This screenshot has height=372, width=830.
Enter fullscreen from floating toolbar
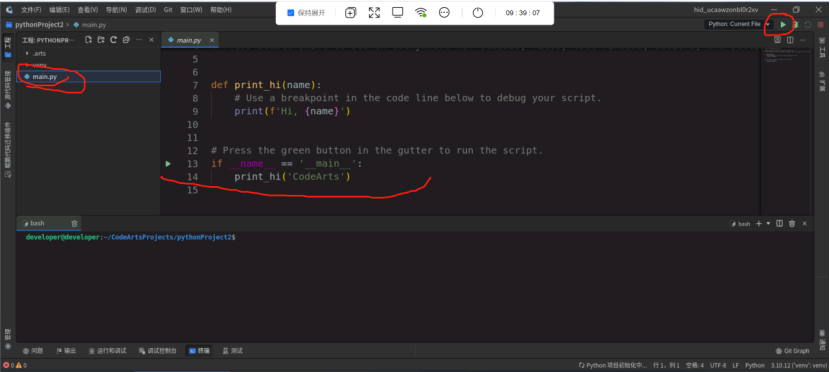[374, 13]
